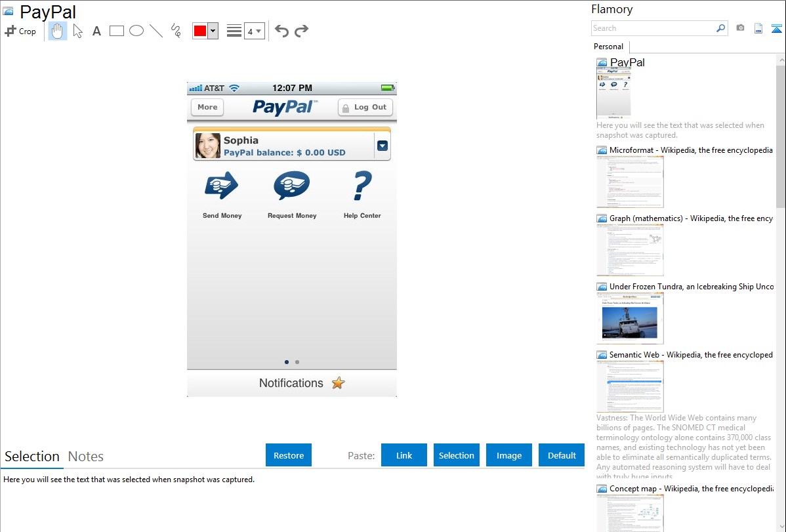Select the Crop tool
Viewport: 786px width, 532px height.
(x=20, y=31)
